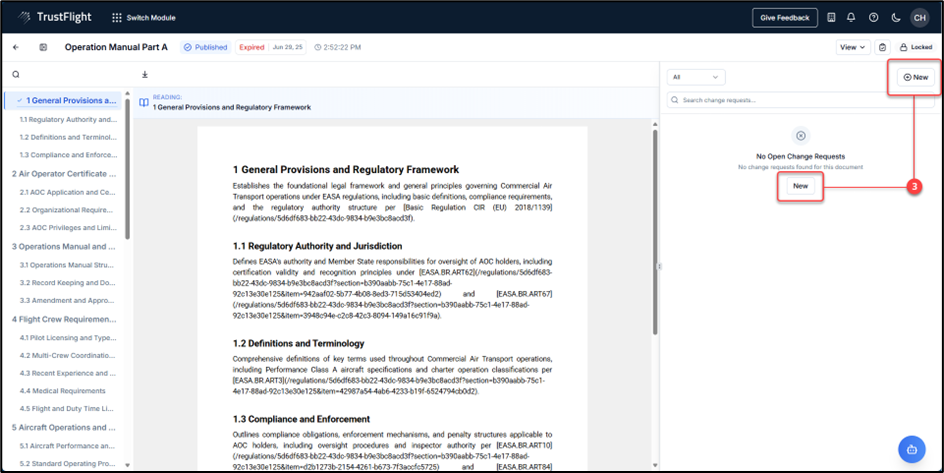Click the outline sidebar vertical scrollbar
944x473 pixels.
127,170
